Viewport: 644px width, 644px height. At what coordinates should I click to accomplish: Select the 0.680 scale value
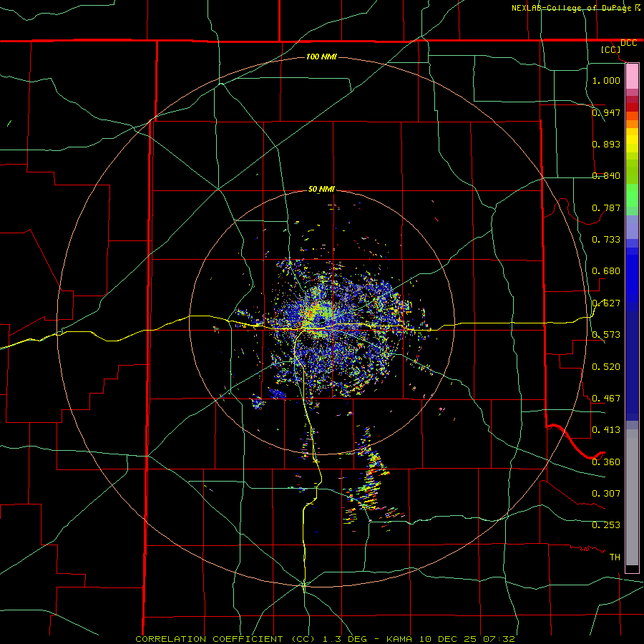pyautogui.click(x=606, y=270)
